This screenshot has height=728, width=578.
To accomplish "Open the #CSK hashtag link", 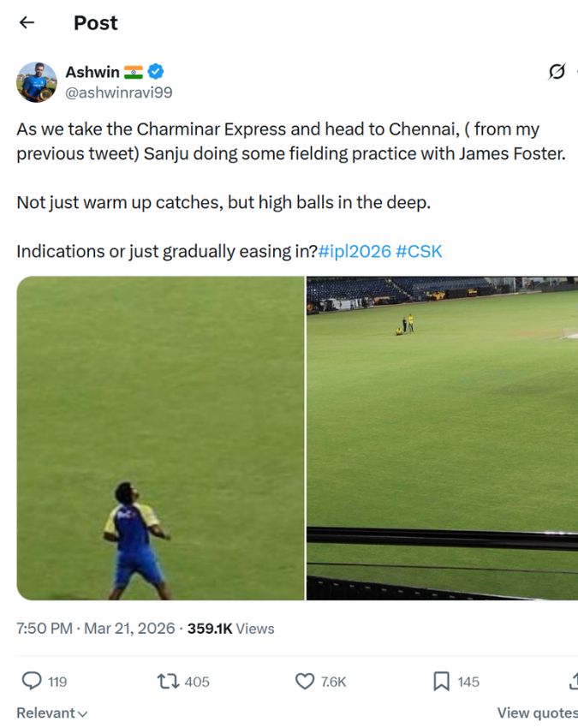I will [x=419, y=252].
